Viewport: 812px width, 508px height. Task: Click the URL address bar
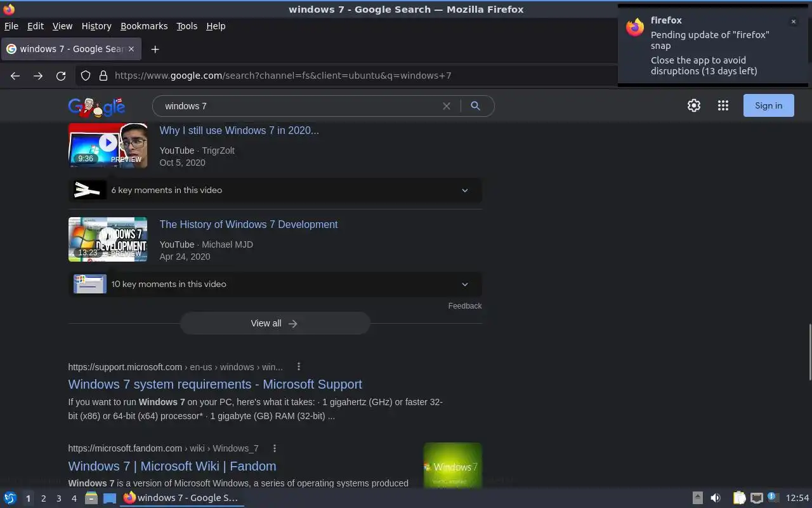pos(362,76)
